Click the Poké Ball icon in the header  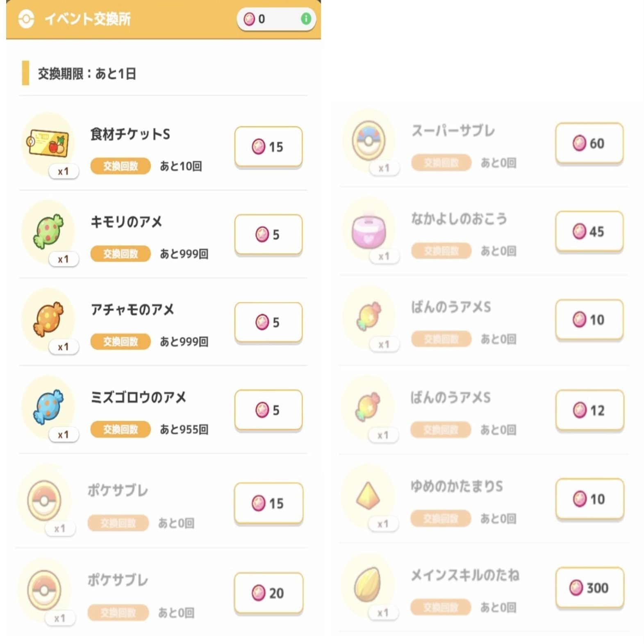coord(27,18)
